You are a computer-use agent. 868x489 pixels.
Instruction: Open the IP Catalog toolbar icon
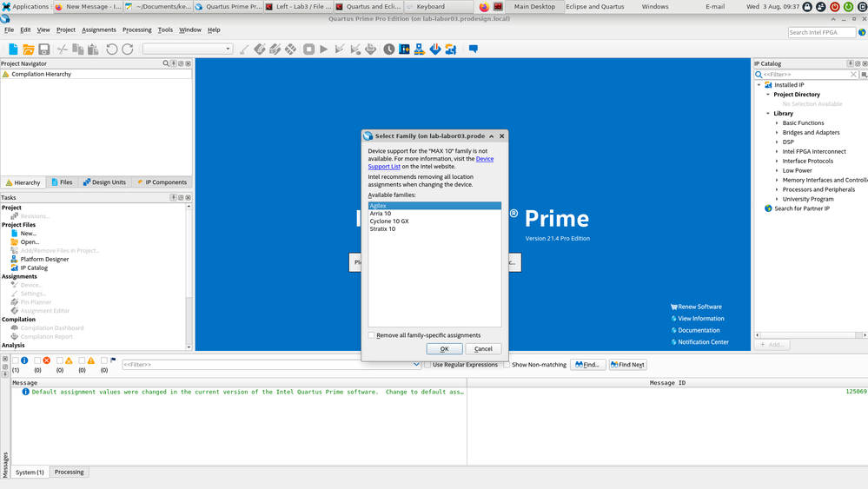(451, 50)
